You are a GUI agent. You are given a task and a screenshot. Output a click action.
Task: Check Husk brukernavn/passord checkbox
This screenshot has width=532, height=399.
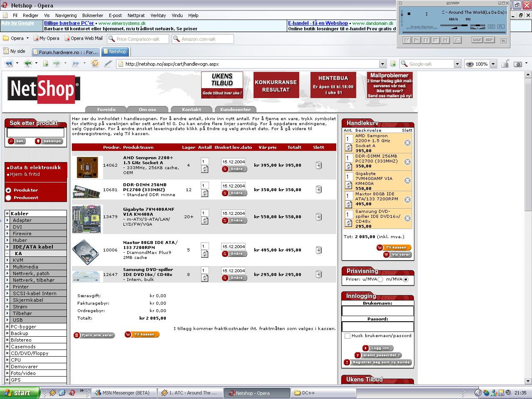pos(347,336)
